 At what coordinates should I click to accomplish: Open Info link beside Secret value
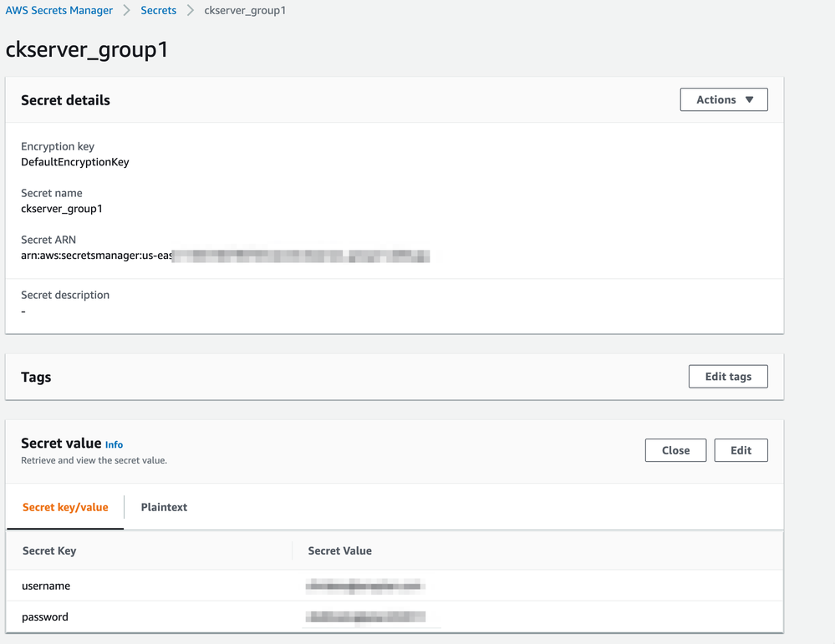pyautogui.click(x=114, y=444)
